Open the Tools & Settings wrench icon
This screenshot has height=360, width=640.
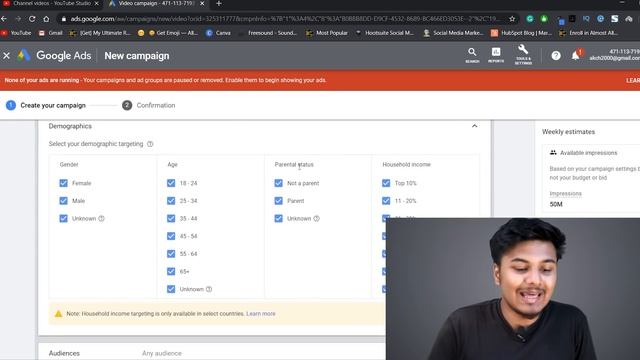tap(523, 55)
